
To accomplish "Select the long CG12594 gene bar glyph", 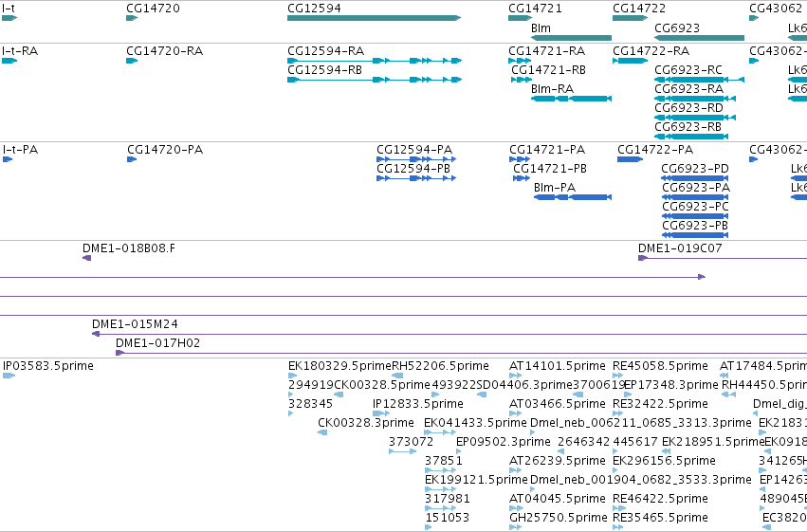I will [375, 18].
